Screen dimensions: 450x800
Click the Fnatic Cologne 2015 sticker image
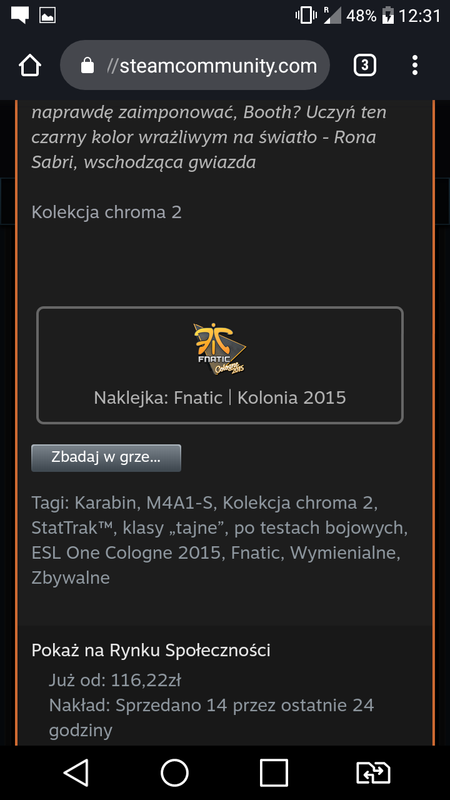[x=220, y=348]
